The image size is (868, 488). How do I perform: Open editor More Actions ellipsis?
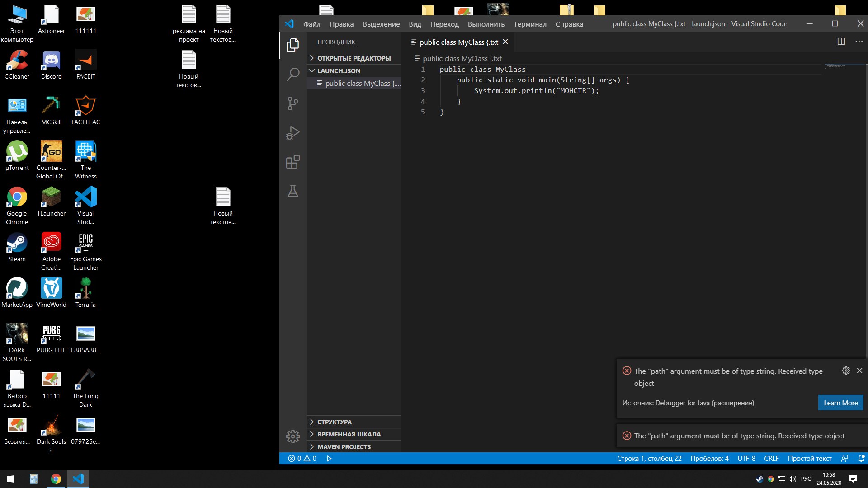(x=859, y=42)
